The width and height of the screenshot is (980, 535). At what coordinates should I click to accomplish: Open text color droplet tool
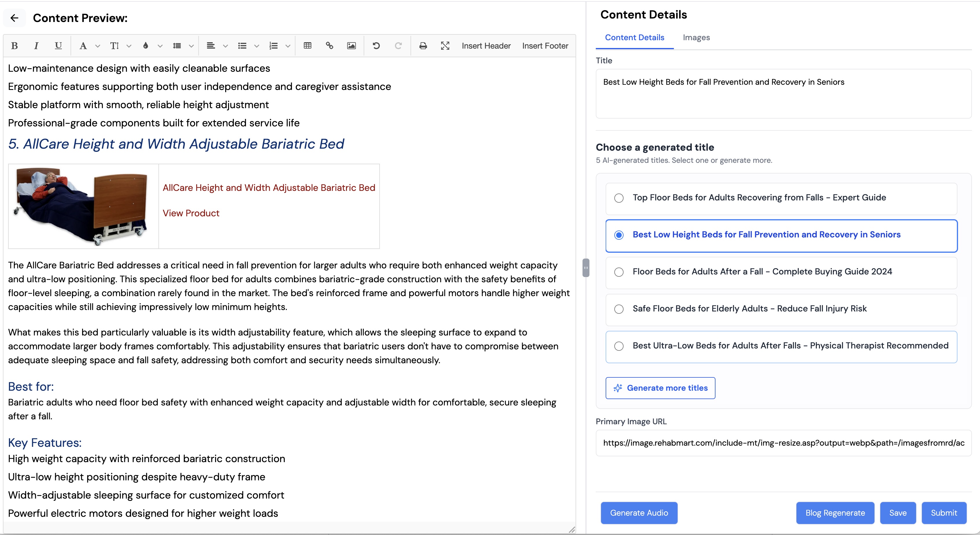pos(146,46)
